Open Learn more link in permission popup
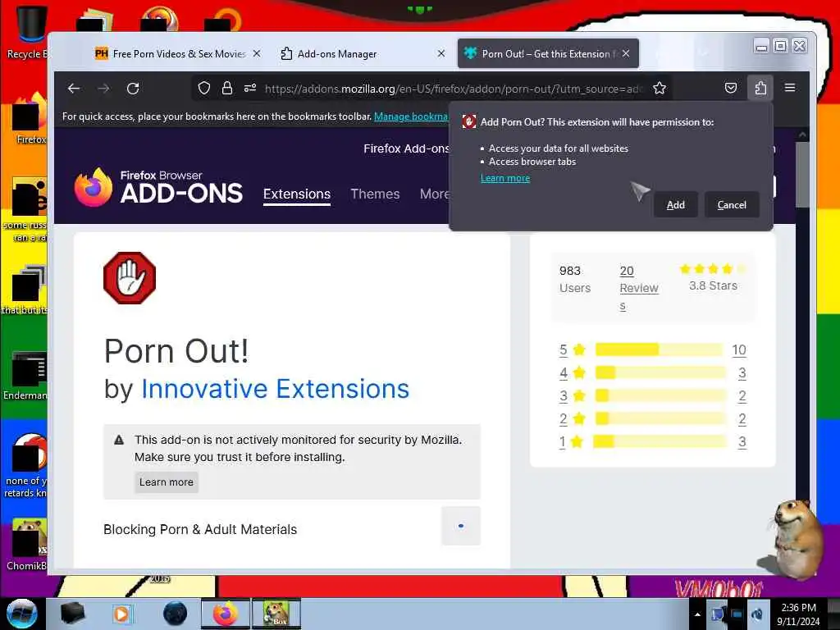This screenshot has height=630, width=840. click(505, 178)
